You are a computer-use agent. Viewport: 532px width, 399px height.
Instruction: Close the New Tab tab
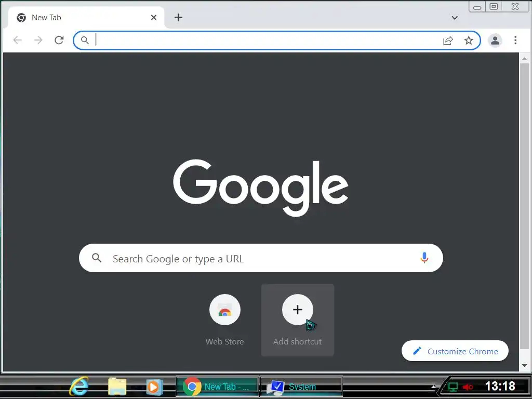(154, 17)
